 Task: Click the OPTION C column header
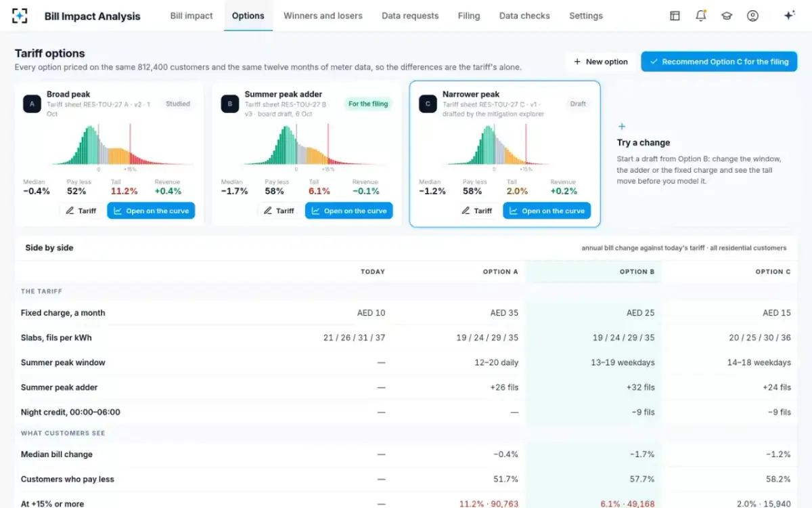(773, 272)
